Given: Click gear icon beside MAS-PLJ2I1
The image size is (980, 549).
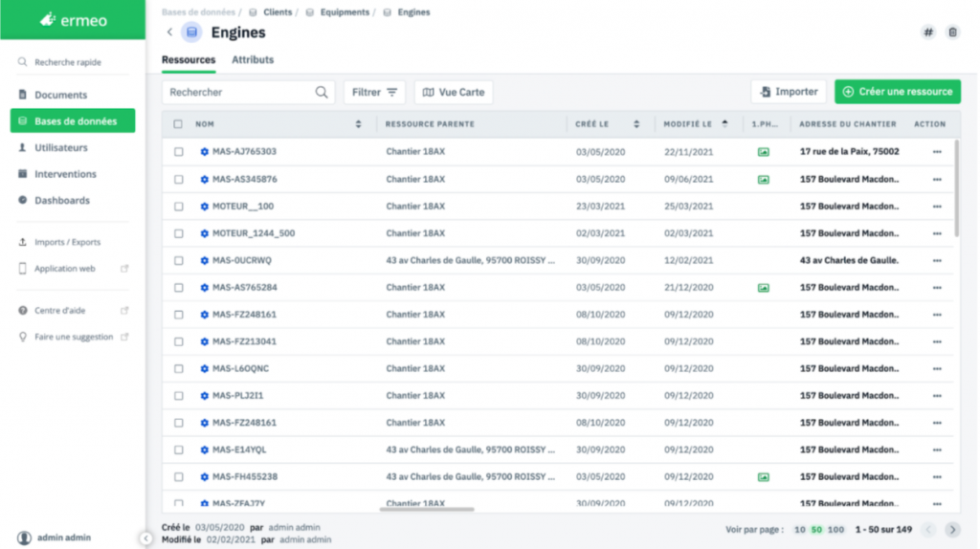Looking at the screenshot, I should click(205, 396).
